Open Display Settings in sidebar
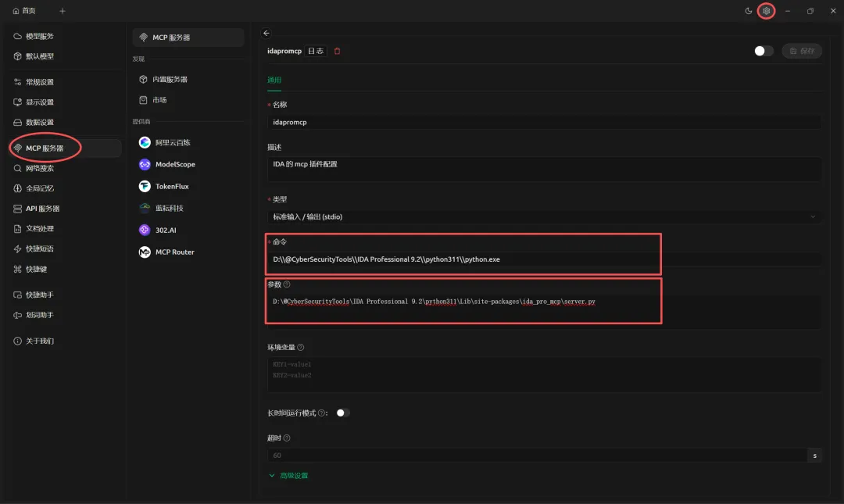844x504 pixels. (x=34, y=102)
